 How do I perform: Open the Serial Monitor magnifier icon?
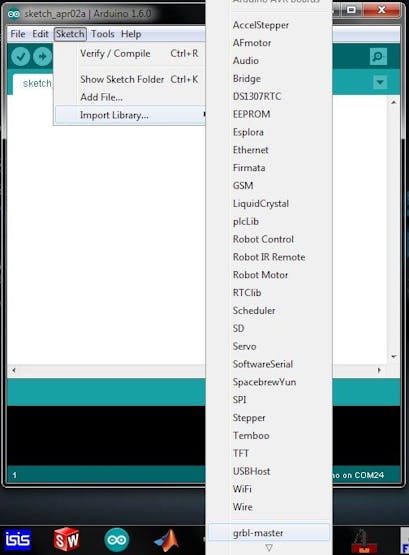coord(378,56)
